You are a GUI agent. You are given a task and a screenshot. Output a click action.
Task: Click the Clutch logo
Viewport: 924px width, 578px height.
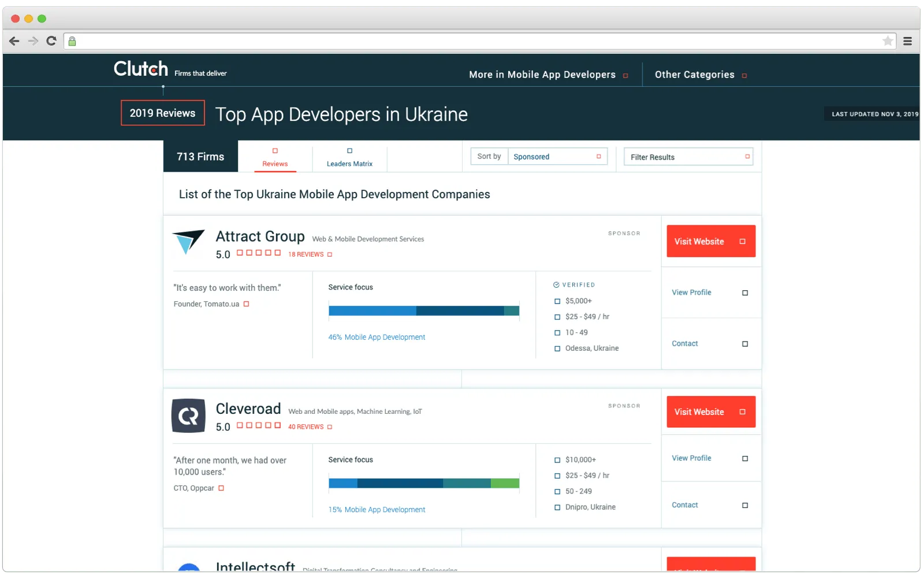pyautogui.click(x=141, y=69)
